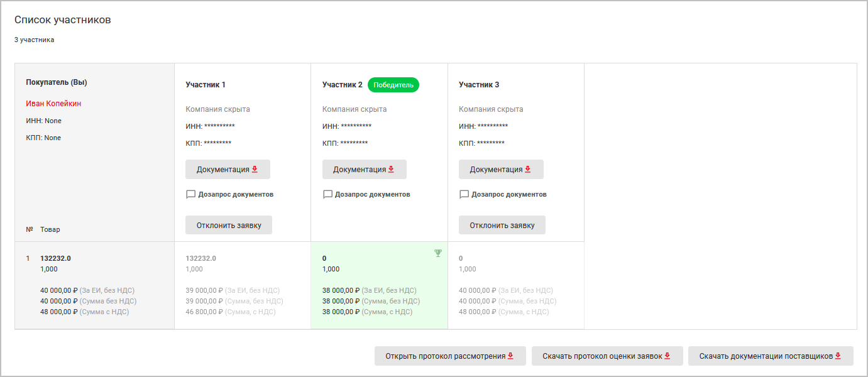This screenshot has height=377, width=868.
Task: Click the trophy icon in winner's bid cell
Action: (438, 253)
